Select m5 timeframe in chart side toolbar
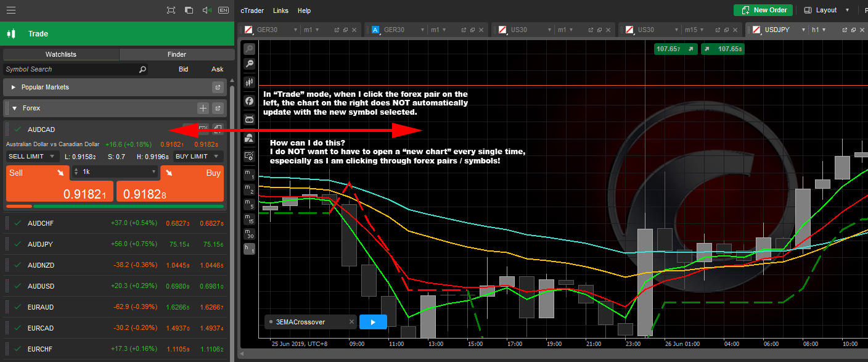Viewport: 868px width, 362px height. tap(250, 204)
